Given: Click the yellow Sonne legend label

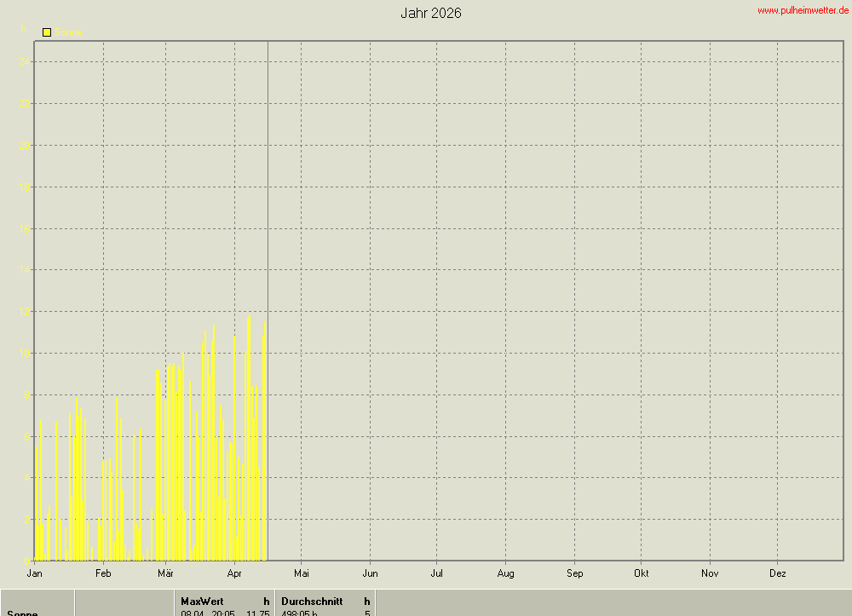Looking at the screenshot, I should coord(71,33).
